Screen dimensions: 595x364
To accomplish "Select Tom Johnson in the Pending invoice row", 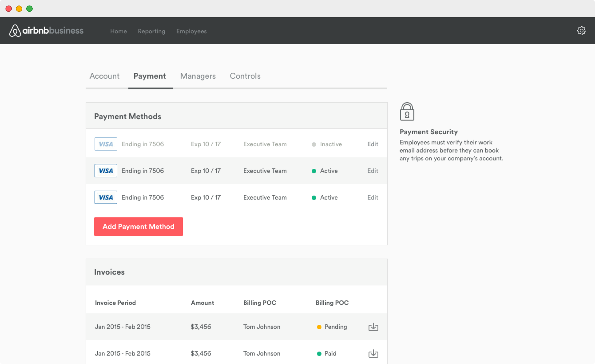I will (x=262, y=327).
